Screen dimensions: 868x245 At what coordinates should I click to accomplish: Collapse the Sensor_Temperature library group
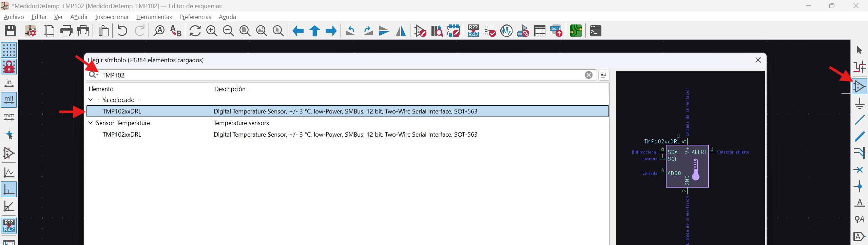[x=91, y=123]
